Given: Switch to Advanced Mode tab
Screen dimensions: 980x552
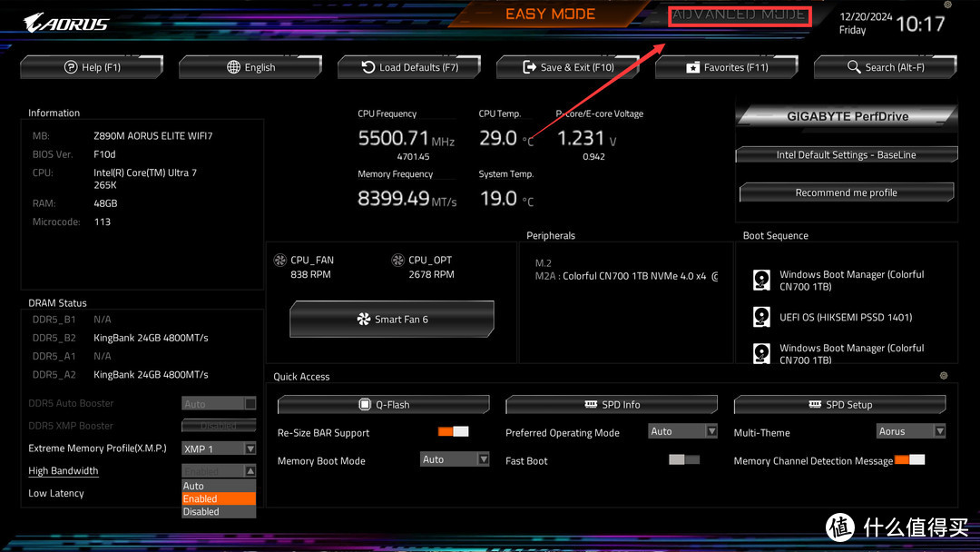Looking at the screenshot, I should [x=740, y=15].
